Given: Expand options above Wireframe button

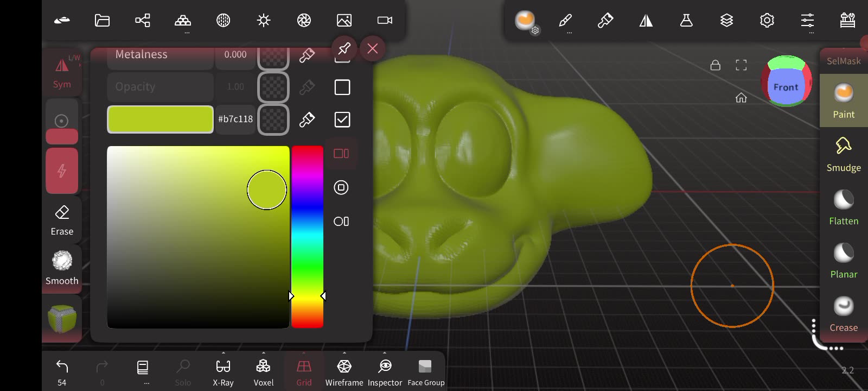Looking at the screenshot, I should point(344,352).
